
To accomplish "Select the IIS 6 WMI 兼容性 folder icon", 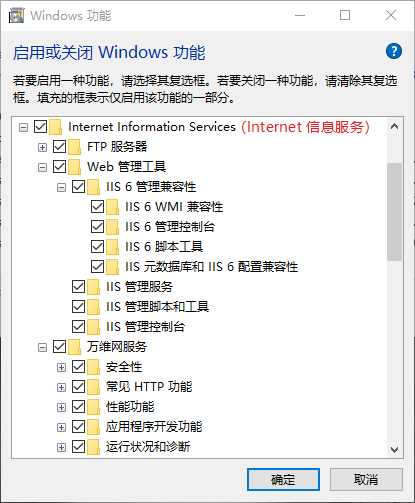I will click(x=113, y=207).
